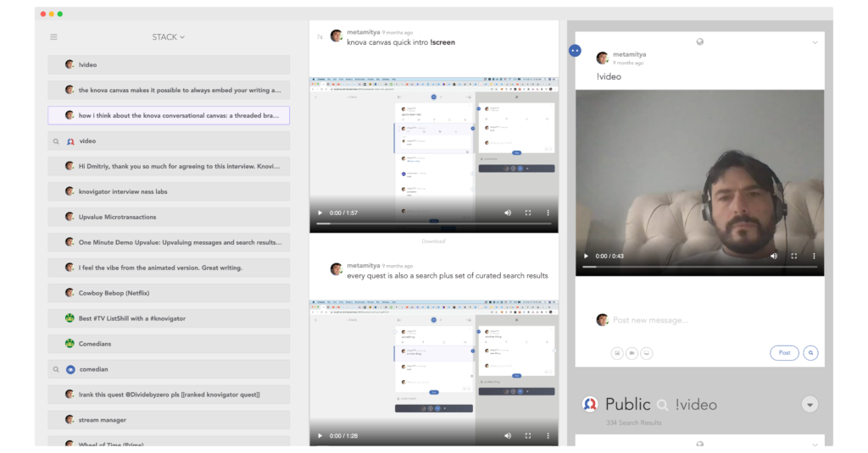
Task: Click the globe visibility icon on '!video' card
Action: pyautogui.click(x=699, y=42)
